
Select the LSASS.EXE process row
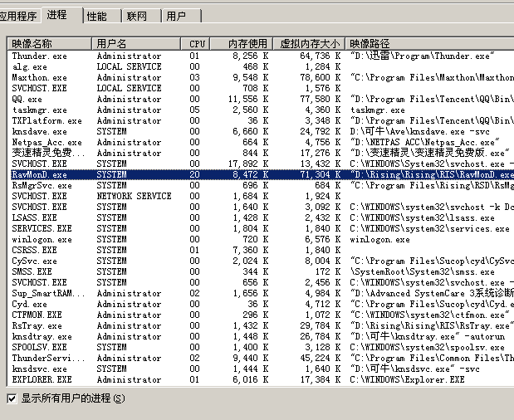pos(261,217)
